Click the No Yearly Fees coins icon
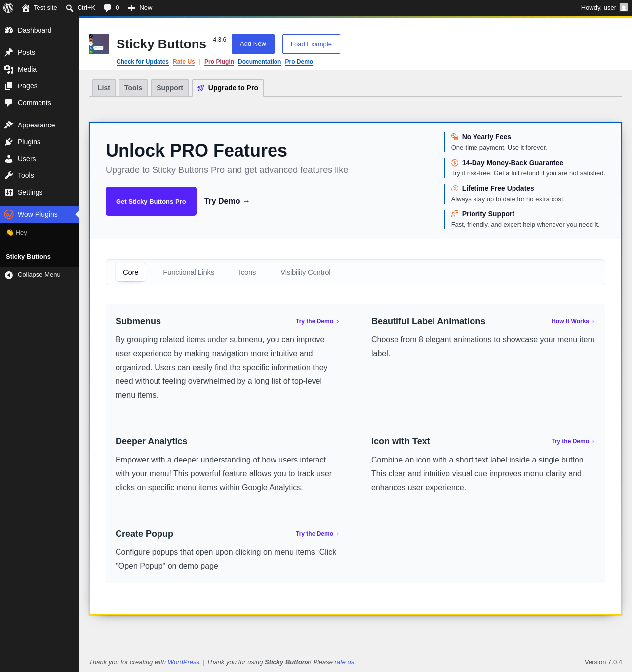The height and width of the screenshot is (672, 632). point(455,137)
